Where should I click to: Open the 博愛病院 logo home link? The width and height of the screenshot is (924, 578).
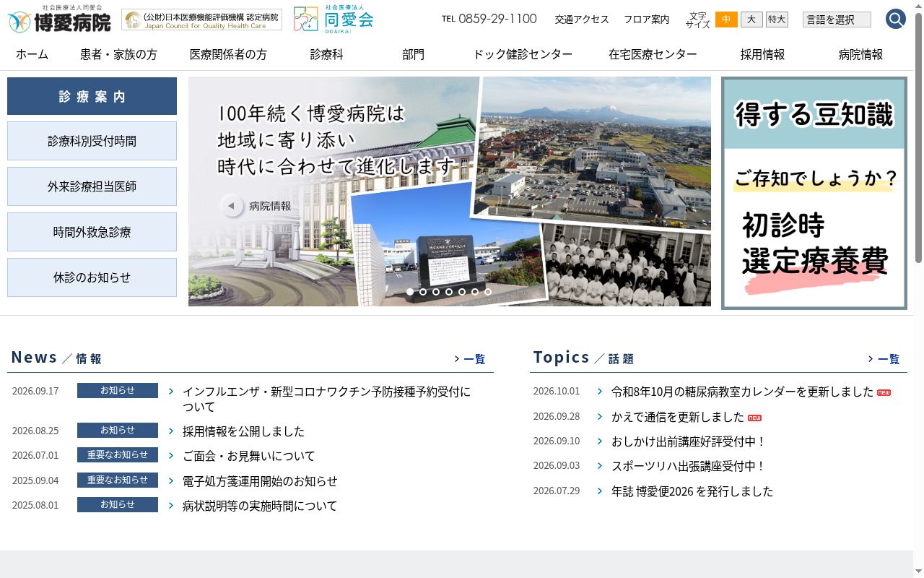click(60, 19)
